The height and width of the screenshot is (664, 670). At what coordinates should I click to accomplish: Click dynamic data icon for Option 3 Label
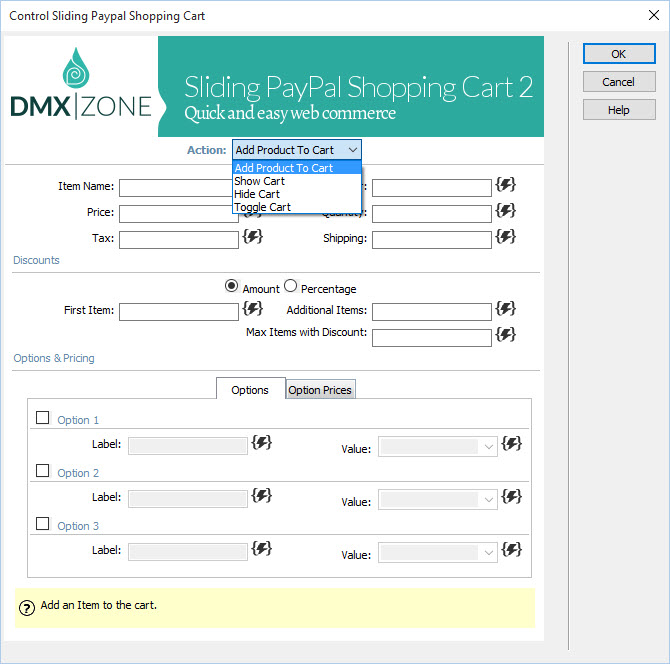pyautogui.click(x=262, y=549)
